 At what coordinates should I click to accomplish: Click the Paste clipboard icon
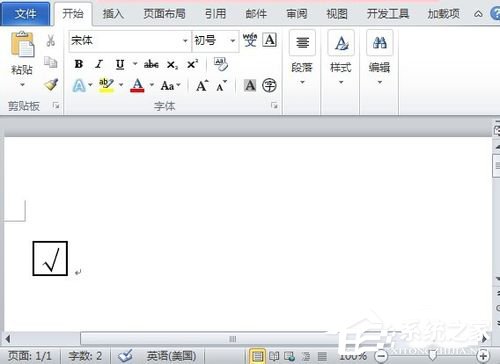click(22, 44)
